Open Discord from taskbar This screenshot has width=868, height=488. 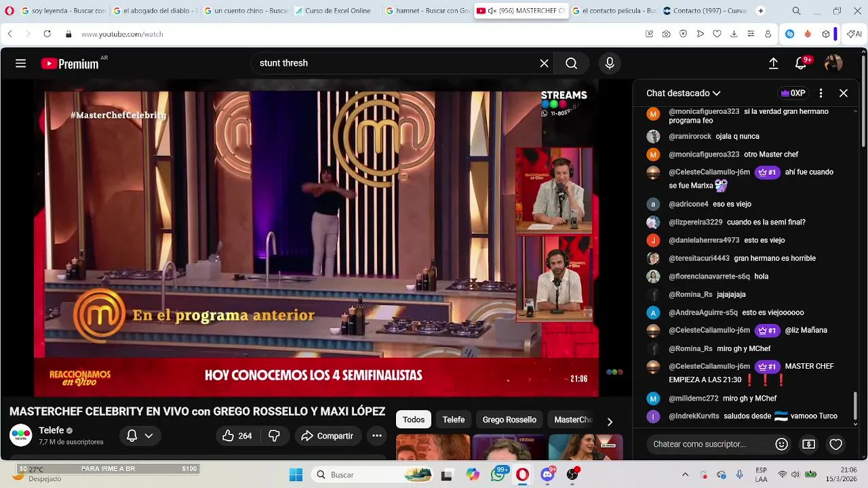547,475
